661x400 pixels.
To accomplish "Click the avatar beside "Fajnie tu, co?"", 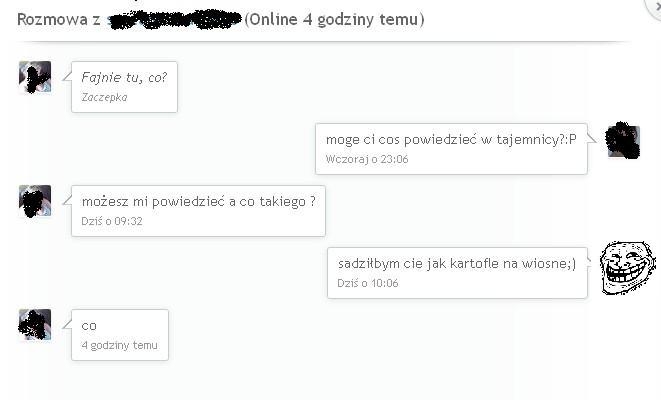I will [35, 77].
